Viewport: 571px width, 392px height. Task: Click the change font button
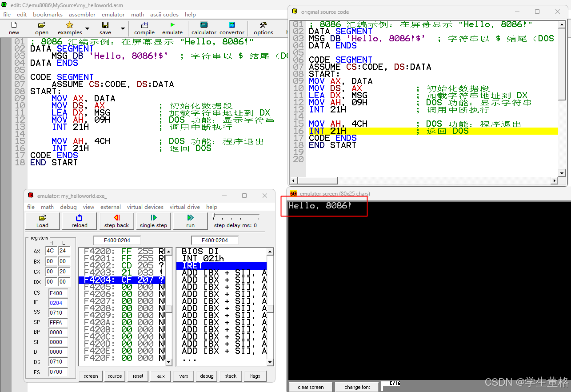point(357,387)
